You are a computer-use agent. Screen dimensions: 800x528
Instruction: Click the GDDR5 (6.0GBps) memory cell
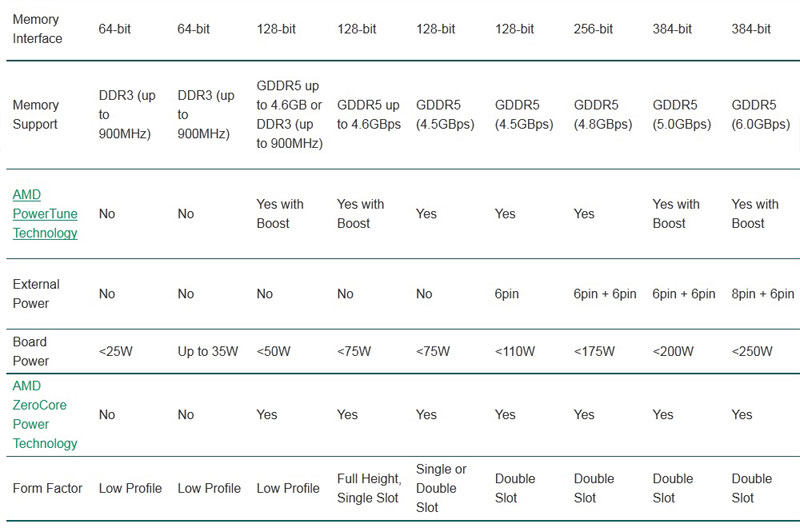pyautogui.click(x=761, y=114)
